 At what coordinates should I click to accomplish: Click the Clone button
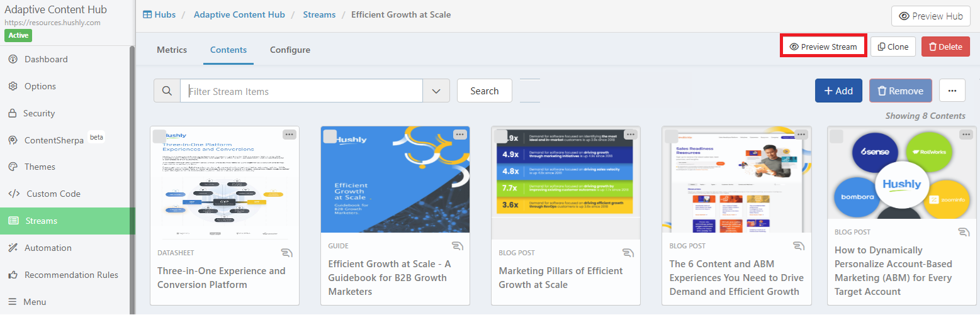tap(893, 47)
